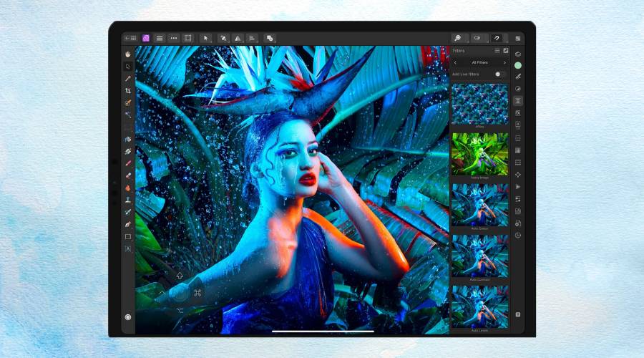Select the Healing Brush tool
This screenshot has width=644, height=358.
pos(128,212)
